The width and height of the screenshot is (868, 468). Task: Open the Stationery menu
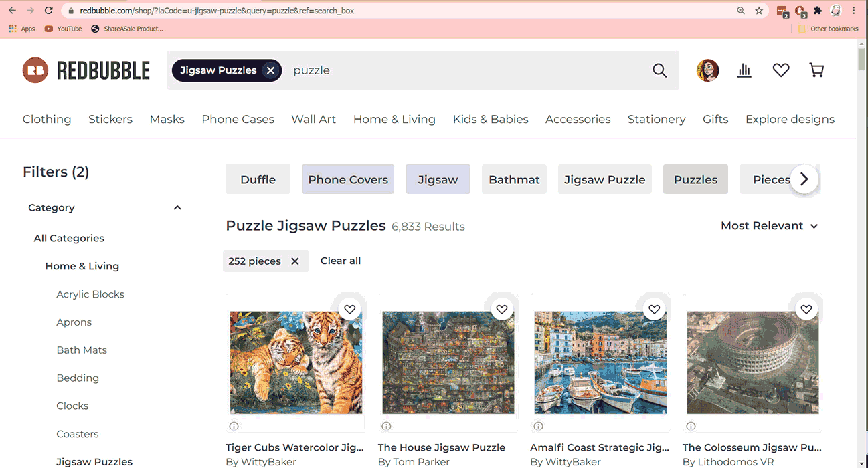point(657,119)
